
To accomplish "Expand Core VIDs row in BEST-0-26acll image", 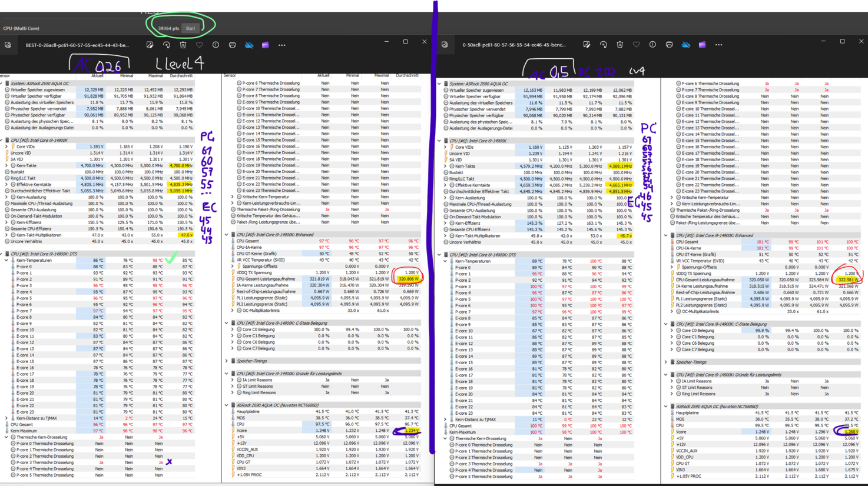I will (7, 147).
